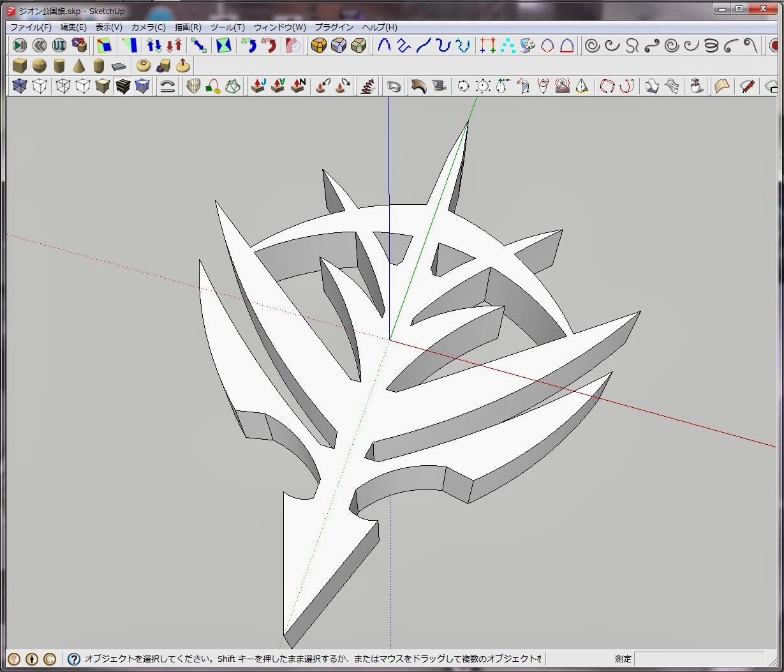Open the 編集(E) menu

coord(73,27)
